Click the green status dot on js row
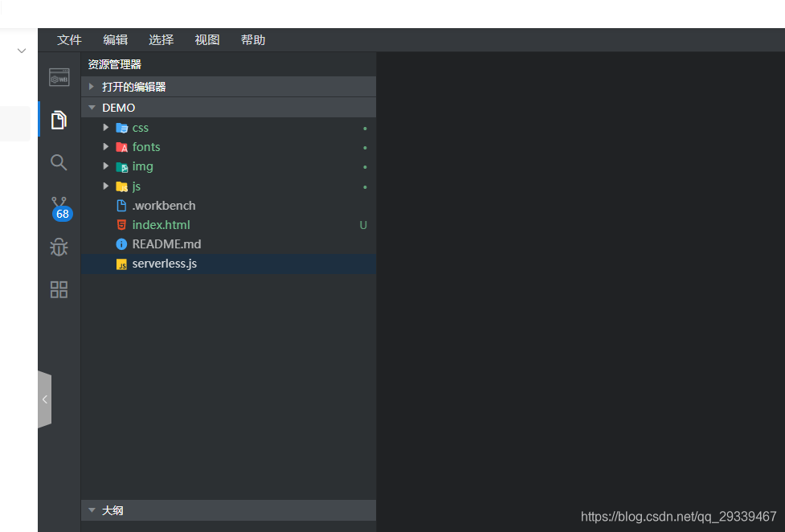785x532 pixels. click(x=365, y=187)
